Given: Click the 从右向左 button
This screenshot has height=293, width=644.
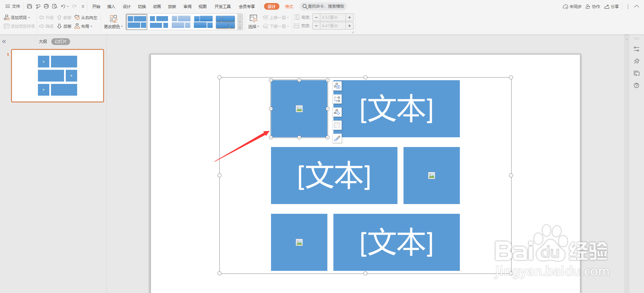Looking at the screenshot, I should click(x=86, y=17).
